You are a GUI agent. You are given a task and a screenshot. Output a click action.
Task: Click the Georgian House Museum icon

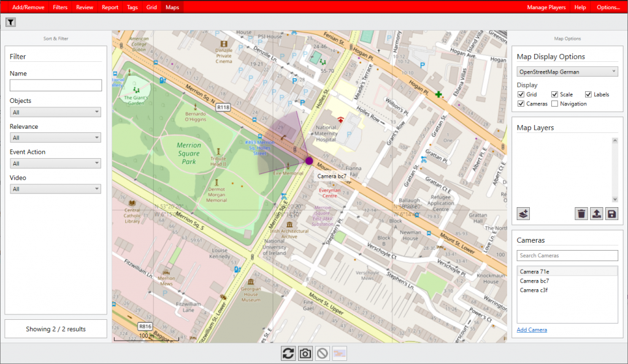[x=251, y=282]
